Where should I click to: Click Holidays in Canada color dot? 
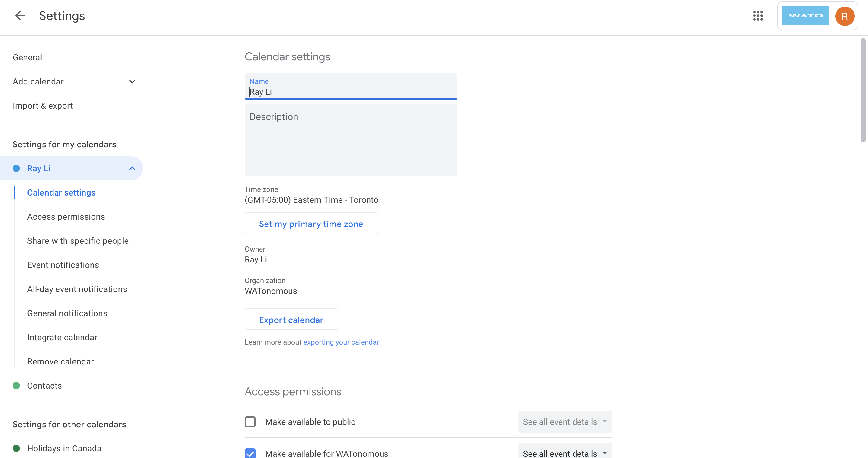coord(16,448)
